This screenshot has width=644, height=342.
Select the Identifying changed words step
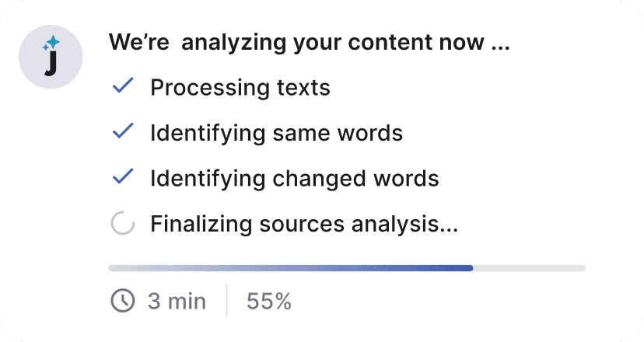point(295,179)
